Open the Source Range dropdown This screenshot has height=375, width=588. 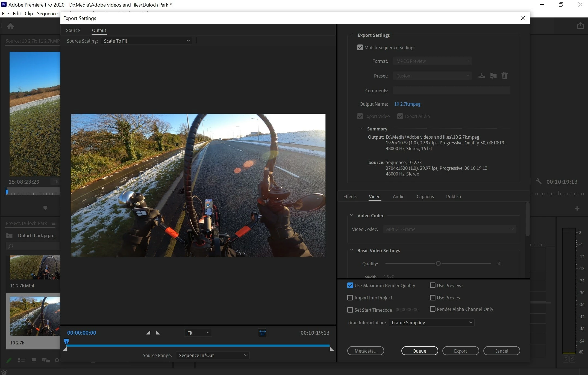[x=213, y=355]
